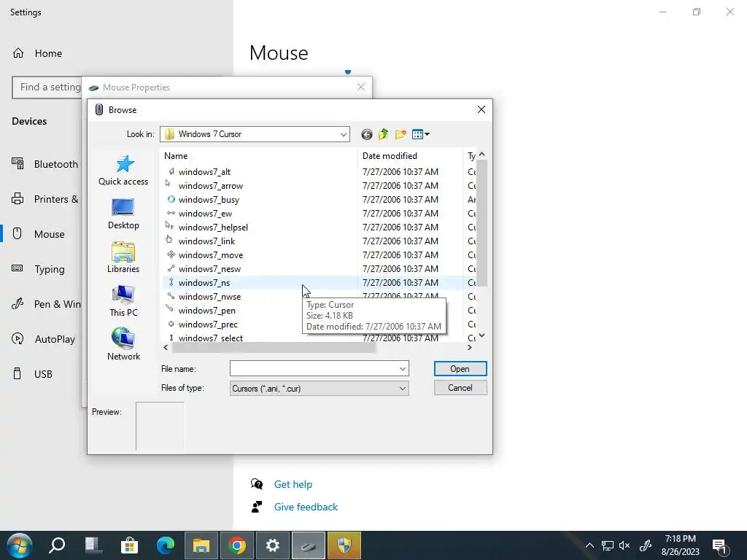The width and height of the screenshot is (747, 560).
Task: Open Mouse settings in Settings sidebar
Action: tap(41, 234)
